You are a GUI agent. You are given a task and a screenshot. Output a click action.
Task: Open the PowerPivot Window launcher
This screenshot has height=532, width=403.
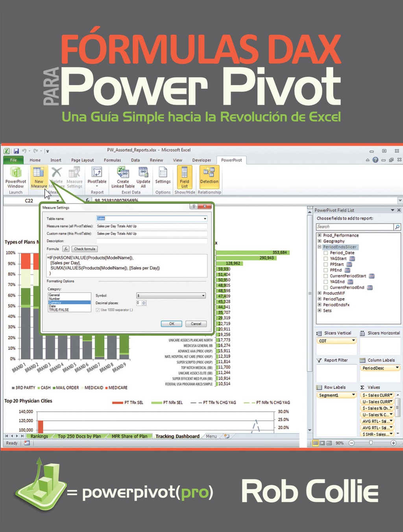[x=16, y=177]
